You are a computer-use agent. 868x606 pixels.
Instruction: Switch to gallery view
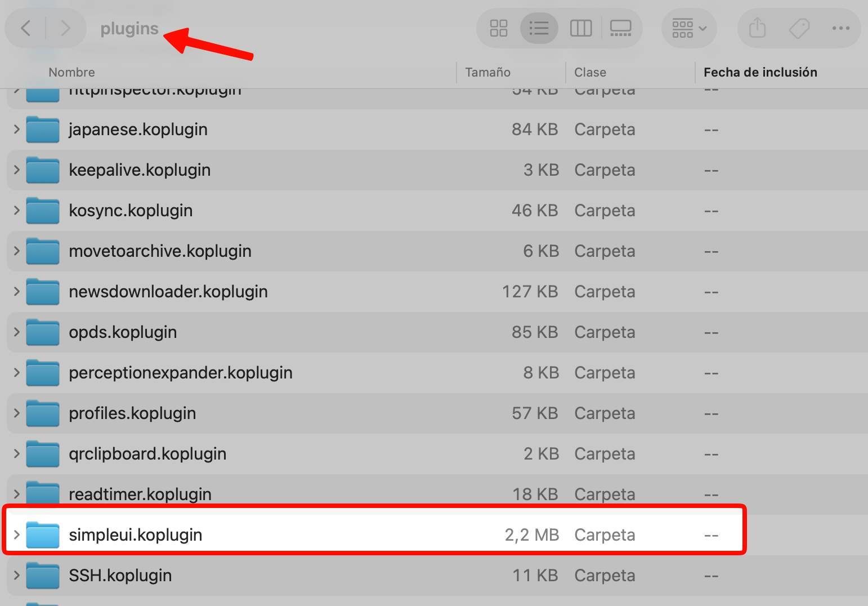tap(620, 28)
